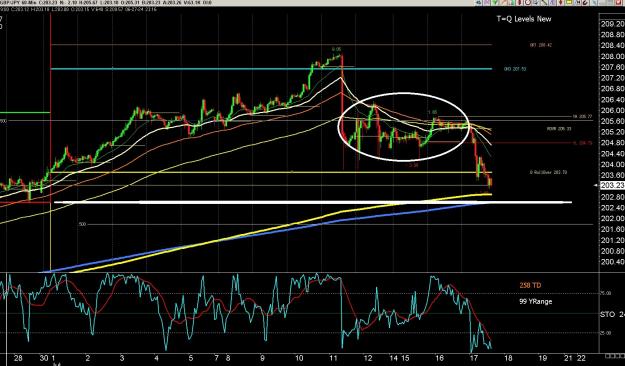Click the 258 TD indicator label
This screenshot has width=625, height=366.
(x=530, y=285)
